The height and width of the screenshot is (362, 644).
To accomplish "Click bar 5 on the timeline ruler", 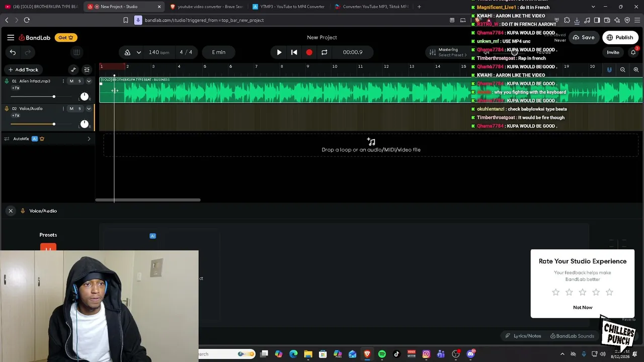I will click(x=205, y=66).
